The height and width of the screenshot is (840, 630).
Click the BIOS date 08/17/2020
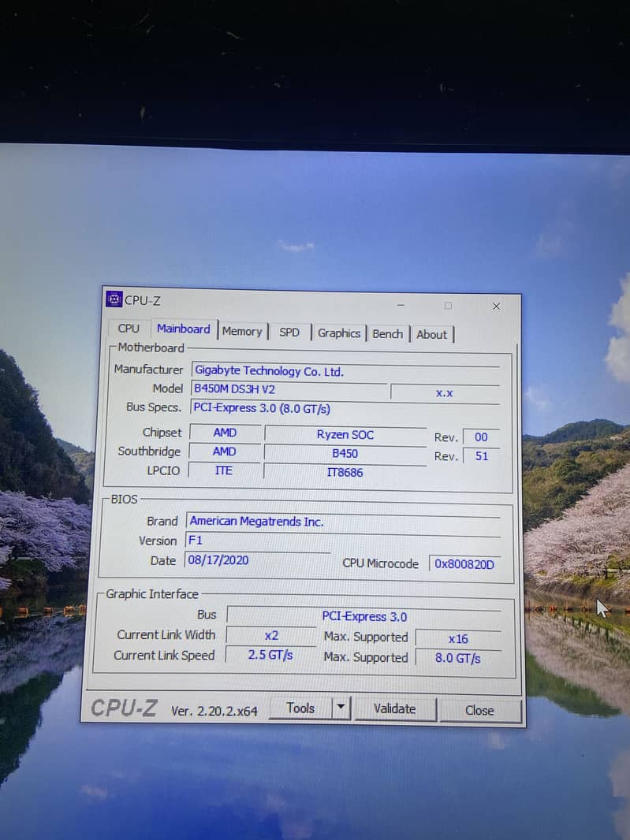[x=257, y=560]
